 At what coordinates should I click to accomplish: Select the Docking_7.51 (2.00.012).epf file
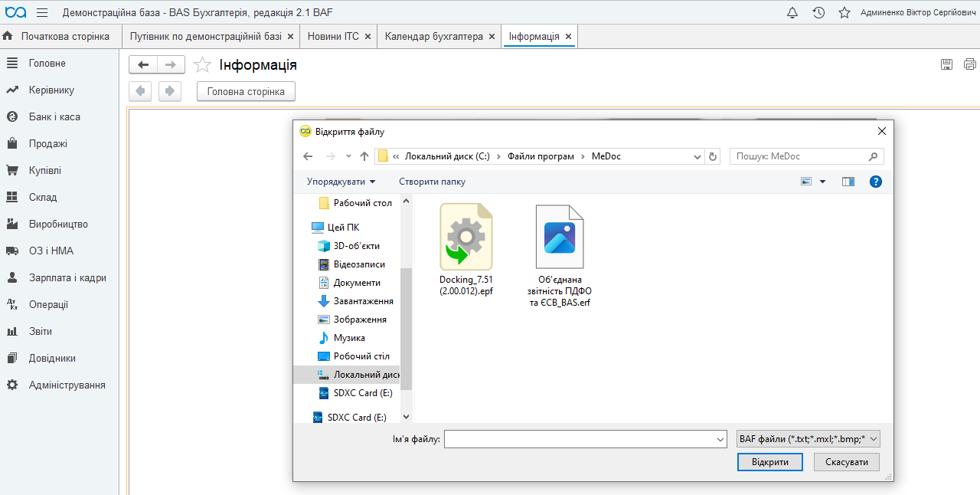[x=465, y=253]
